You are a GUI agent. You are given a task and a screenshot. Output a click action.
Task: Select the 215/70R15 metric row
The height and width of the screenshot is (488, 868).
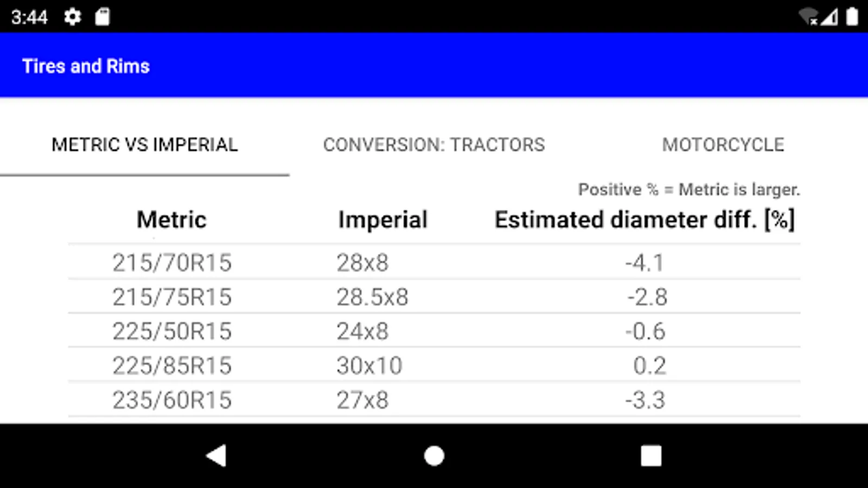coord(172,263)
